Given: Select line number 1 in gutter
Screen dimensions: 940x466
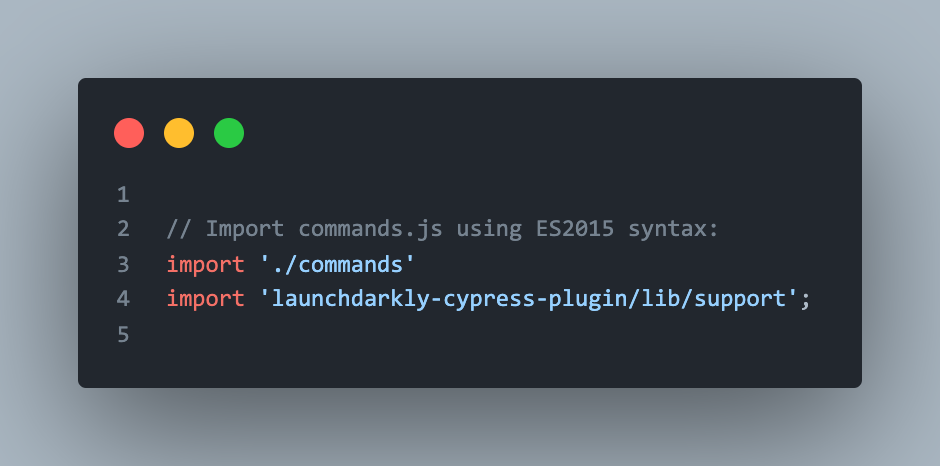Looking at the screenshot, I should (123, 195).
